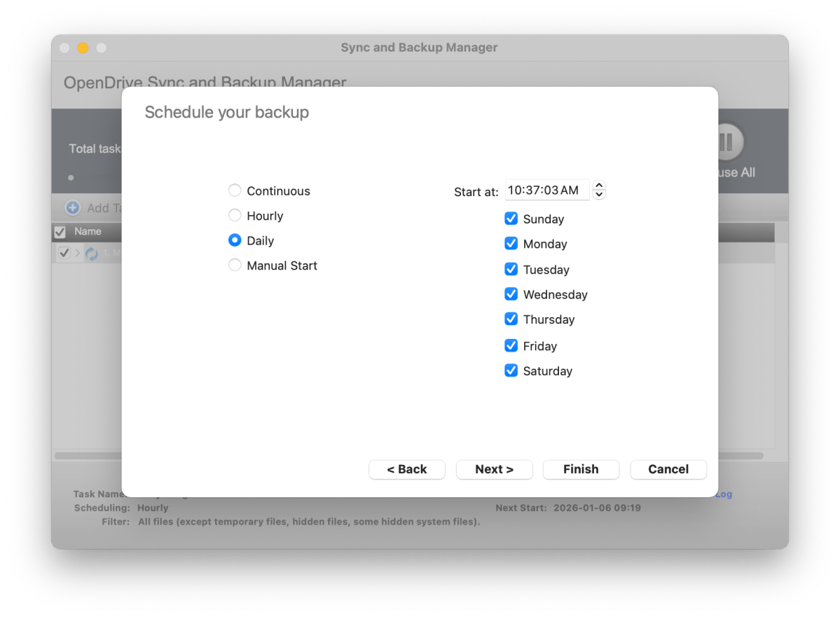Pick the Manual Start option
840x617 pixels.
coord(235,265)
